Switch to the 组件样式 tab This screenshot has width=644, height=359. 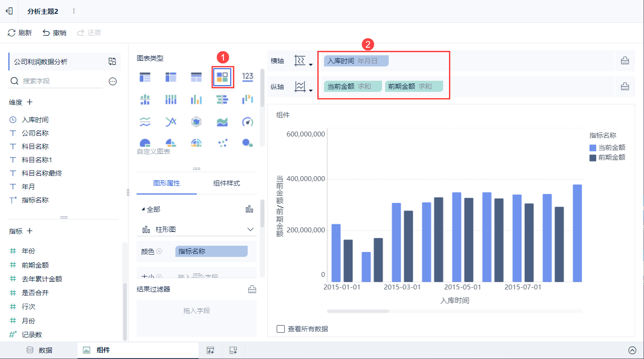[227, 183]
